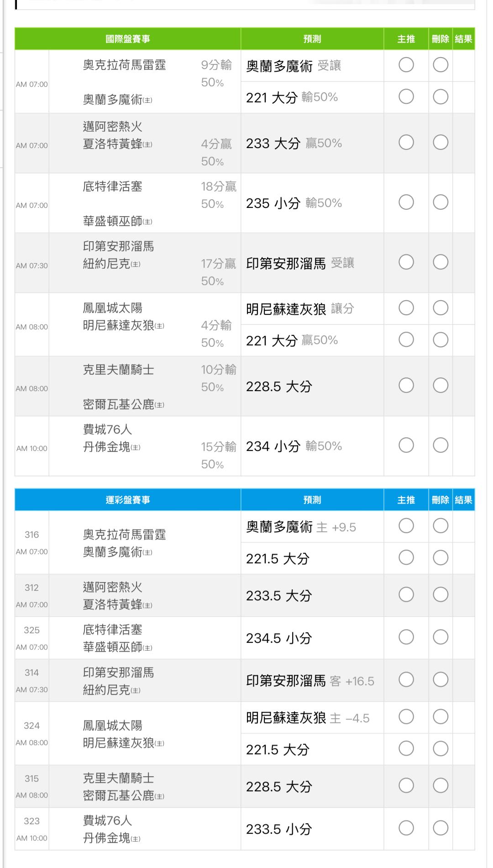Mark 刪除 for 233.5 大分 prediction
This screenshot has width=493, height=868.
[440, 595]
